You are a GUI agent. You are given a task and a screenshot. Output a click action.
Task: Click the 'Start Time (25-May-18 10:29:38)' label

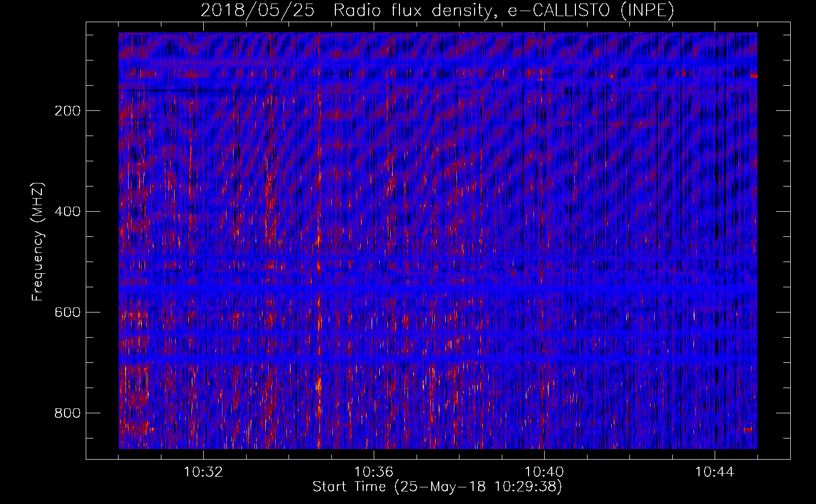click(437, 487)
